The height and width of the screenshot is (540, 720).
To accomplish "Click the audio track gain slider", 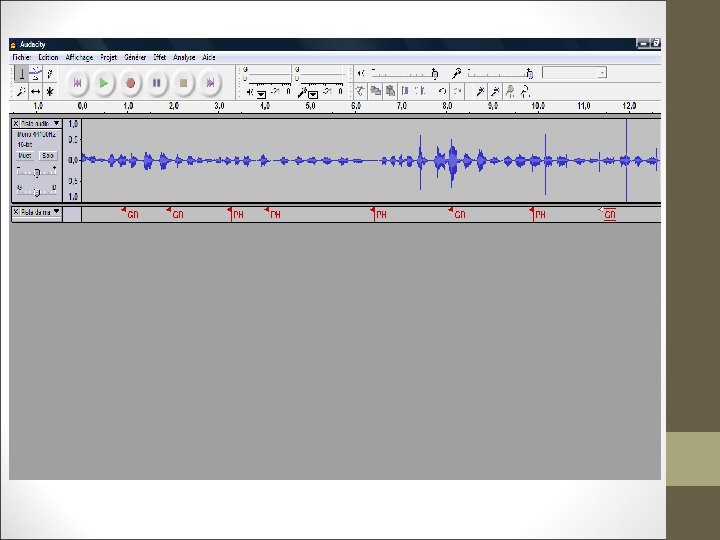I will point(37,171).
